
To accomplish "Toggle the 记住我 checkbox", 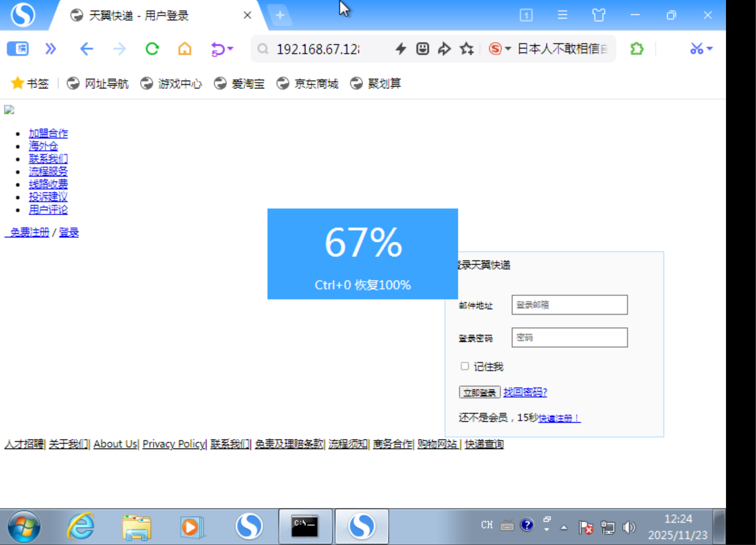I will point(464,366).
